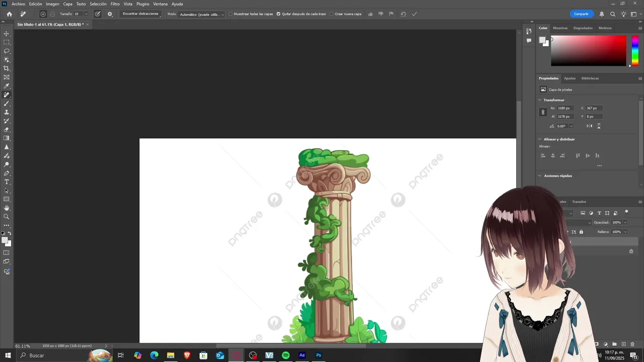644x362 pixels.
Task: Flip horizontally in Transformar section
Action: [x=590, y=126]
